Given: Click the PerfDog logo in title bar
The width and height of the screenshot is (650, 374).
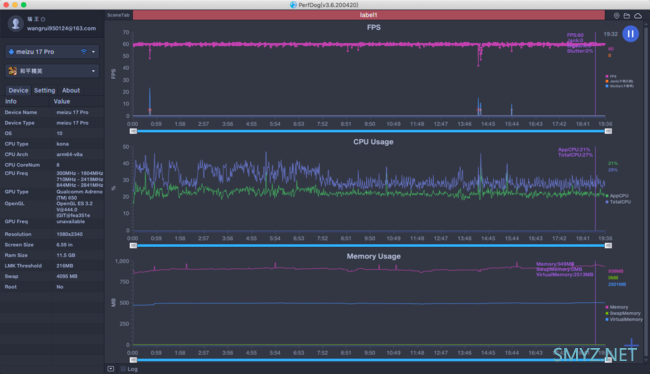Looking at the screenshot, I should pyautogui.click(x=293, y=5).
